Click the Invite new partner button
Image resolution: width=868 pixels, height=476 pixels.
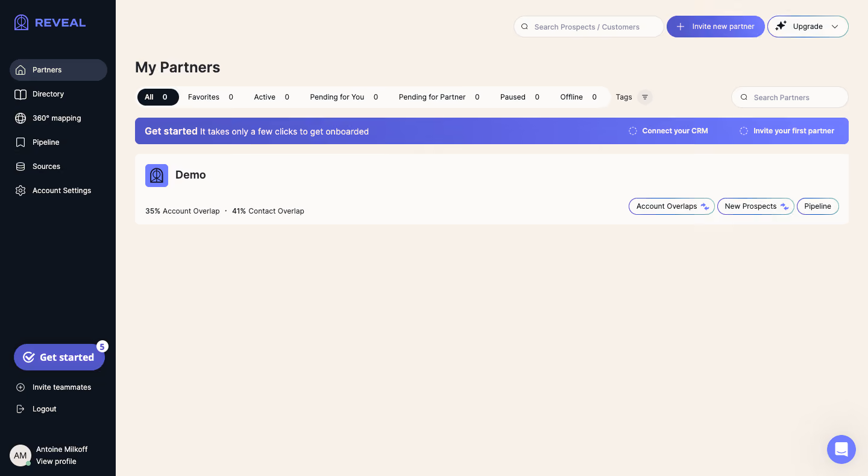tap(715, 27)
